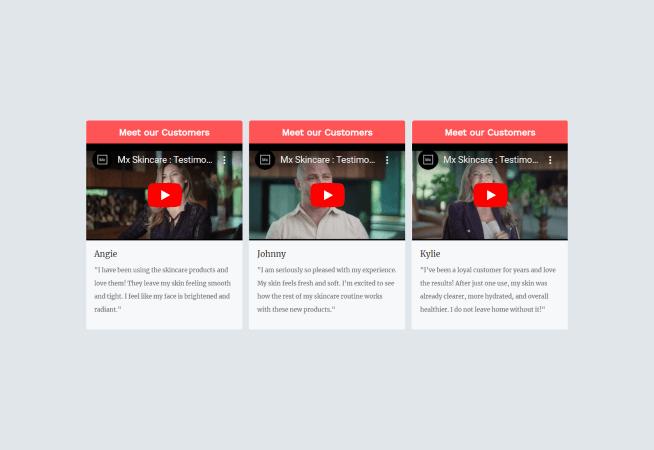Click Mx channel logo on Johnny's video
The image size is (654, 450).
265,159
